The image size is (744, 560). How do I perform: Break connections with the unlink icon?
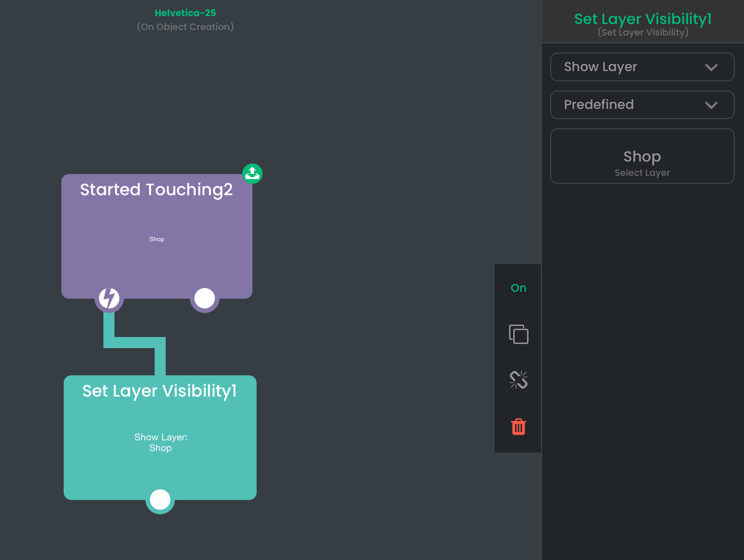[x=518, y=380]
